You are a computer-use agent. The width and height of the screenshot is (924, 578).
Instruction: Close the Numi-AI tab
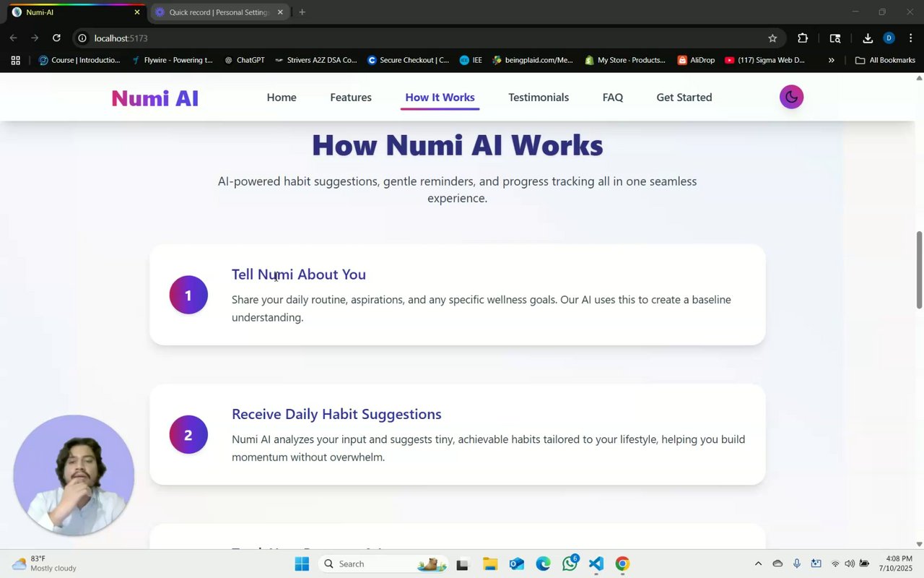coord(137,12)
